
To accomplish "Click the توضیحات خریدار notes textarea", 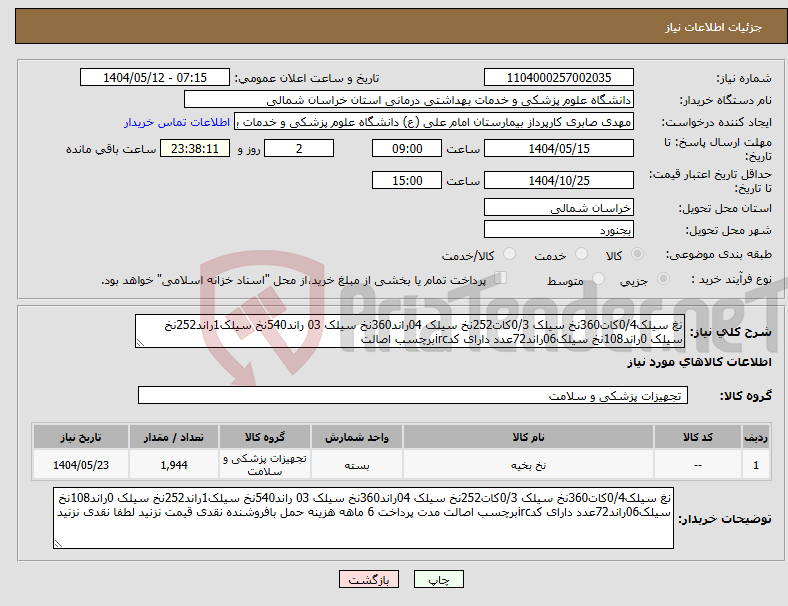I will pyautogui.click(x=363, y=518).
